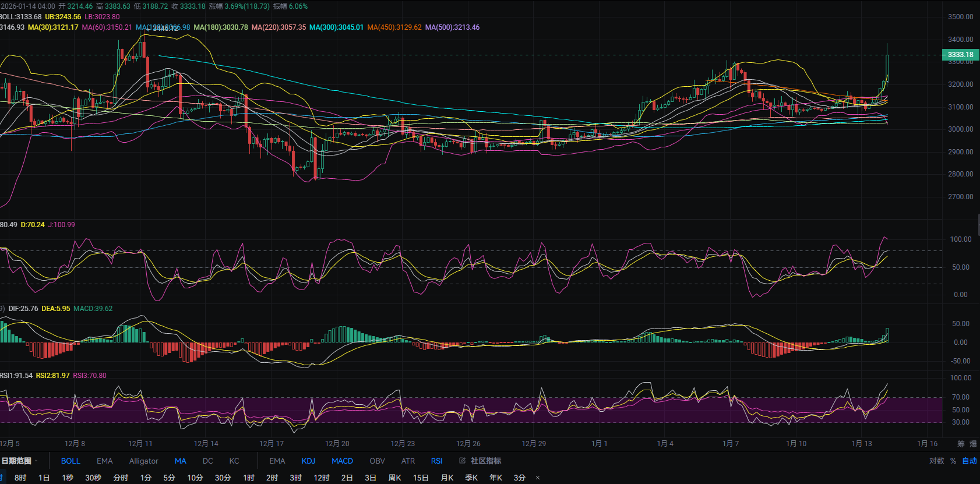
Task: Enable the OBV indicator
Action: (377, 461)
